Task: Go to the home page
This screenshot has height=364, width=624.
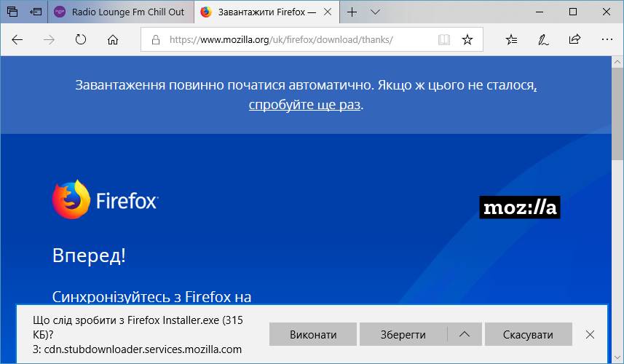Action: click(x=113, y=39)
